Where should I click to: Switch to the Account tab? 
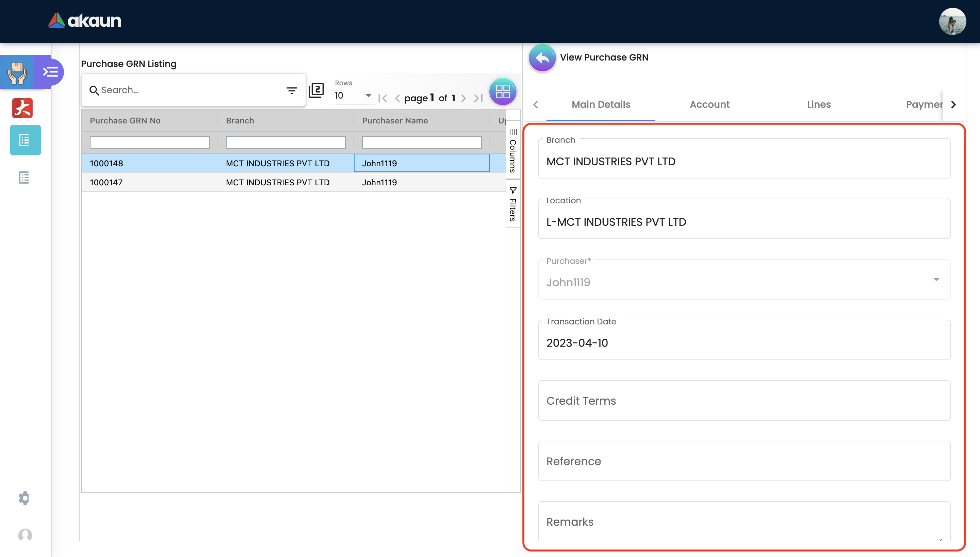click(x=709, y=104)
